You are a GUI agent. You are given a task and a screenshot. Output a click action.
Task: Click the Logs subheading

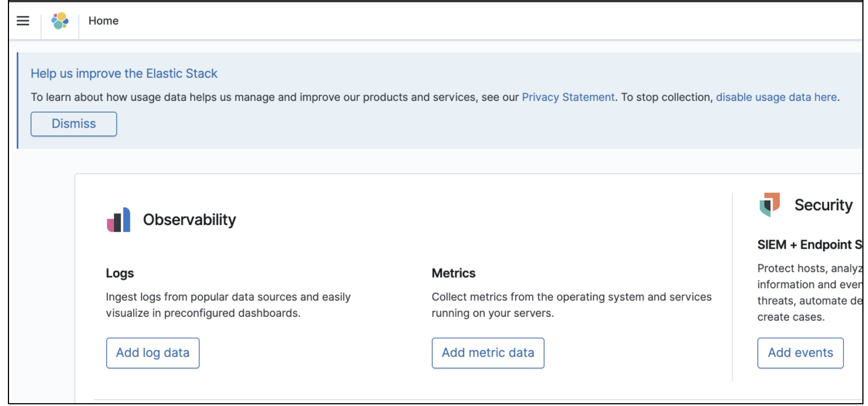point(120,273)
